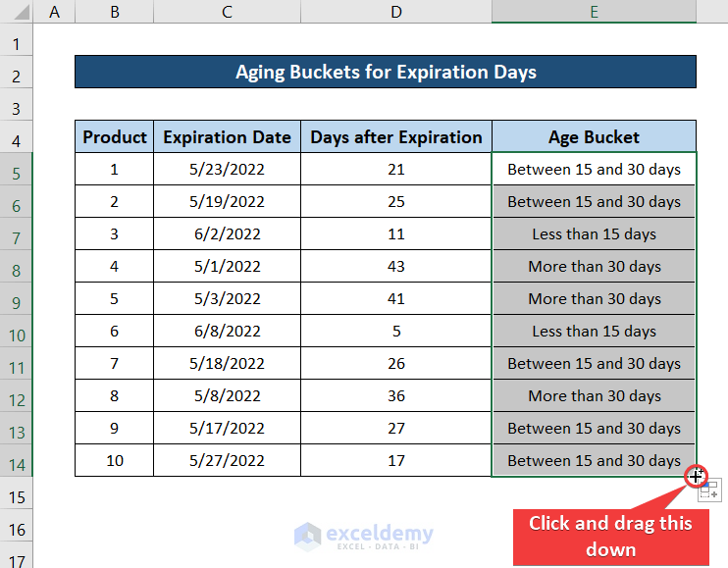Select row 4 header
Screen dimensions: 728x568
click(x=17, y=137)
